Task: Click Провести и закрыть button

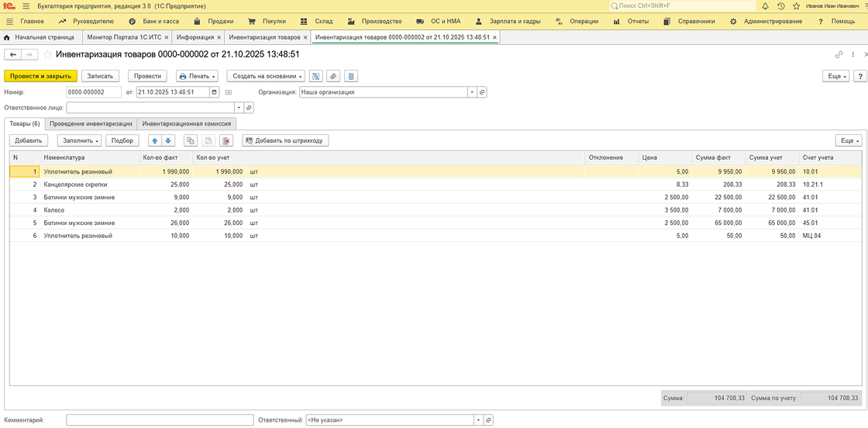Action: [x=40, y=76]
